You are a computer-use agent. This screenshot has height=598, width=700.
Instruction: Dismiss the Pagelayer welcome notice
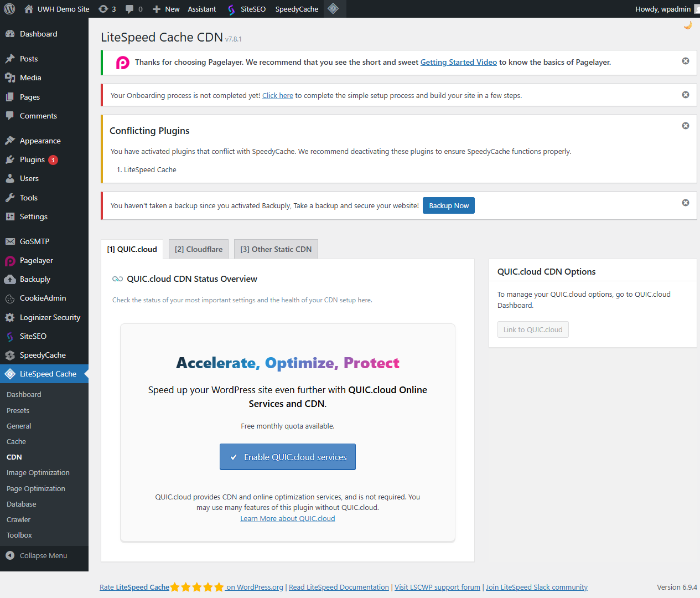(x=686, y=61)
